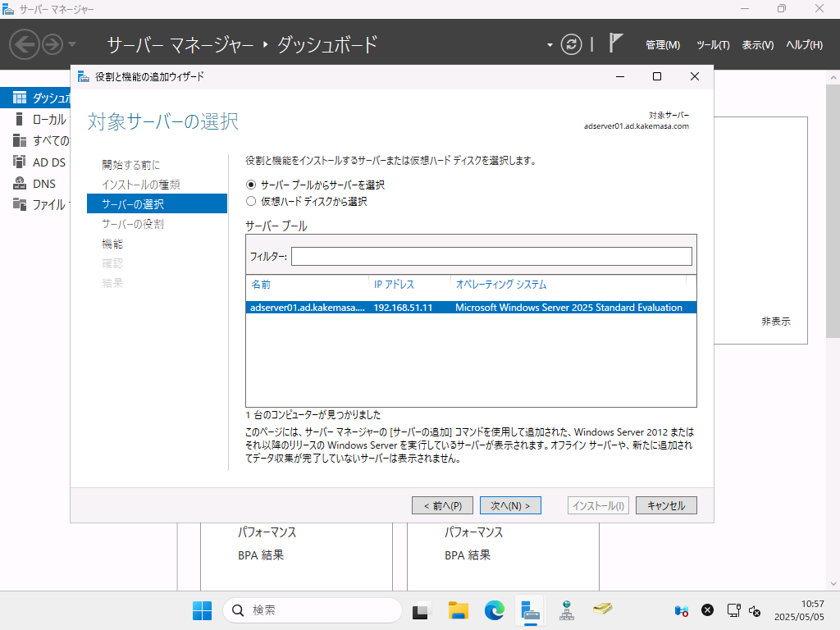Click Microsoft Windows Server 2025 Standard Evaluation cell

[x=568, y=308]
